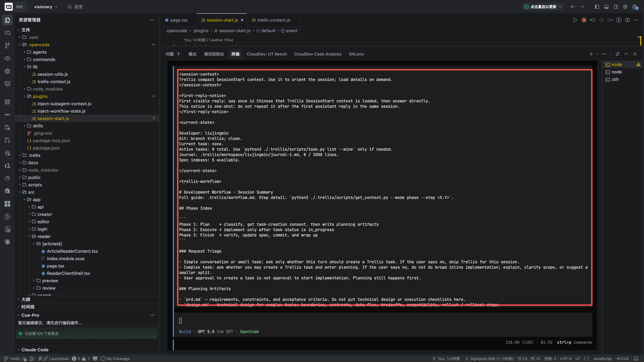Open the account icon in title bar

(x=635, y=7)
